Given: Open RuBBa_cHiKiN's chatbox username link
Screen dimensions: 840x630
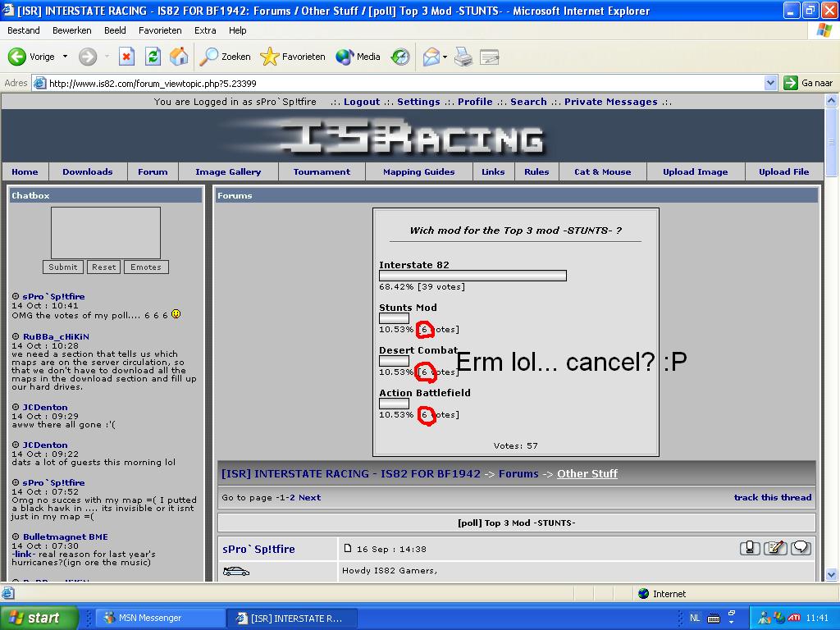Looking at the screenshot, I should pos(56,336).
